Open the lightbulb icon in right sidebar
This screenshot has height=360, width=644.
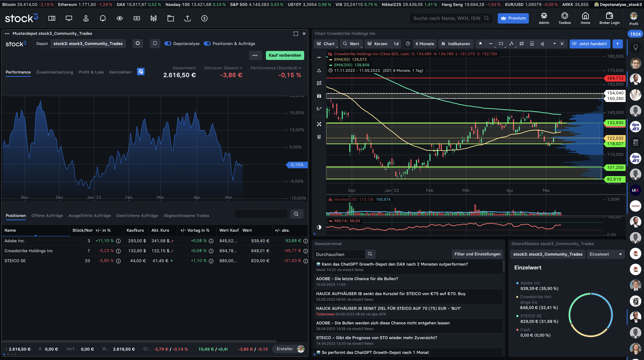coord(636,47)
